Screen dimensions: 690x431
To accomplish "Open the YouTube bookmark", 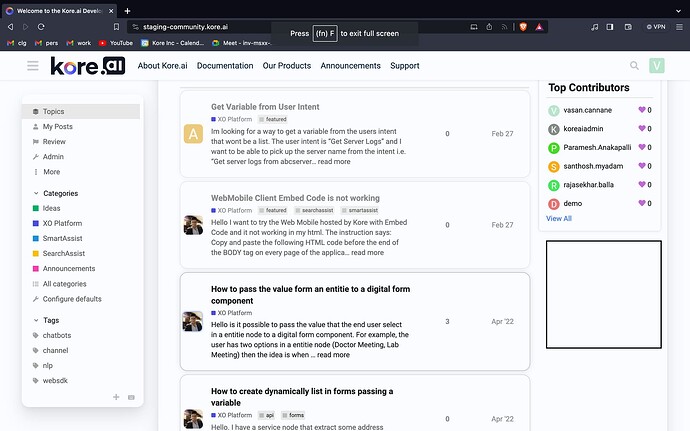I will pyautogui.click(x=116, y=43).
